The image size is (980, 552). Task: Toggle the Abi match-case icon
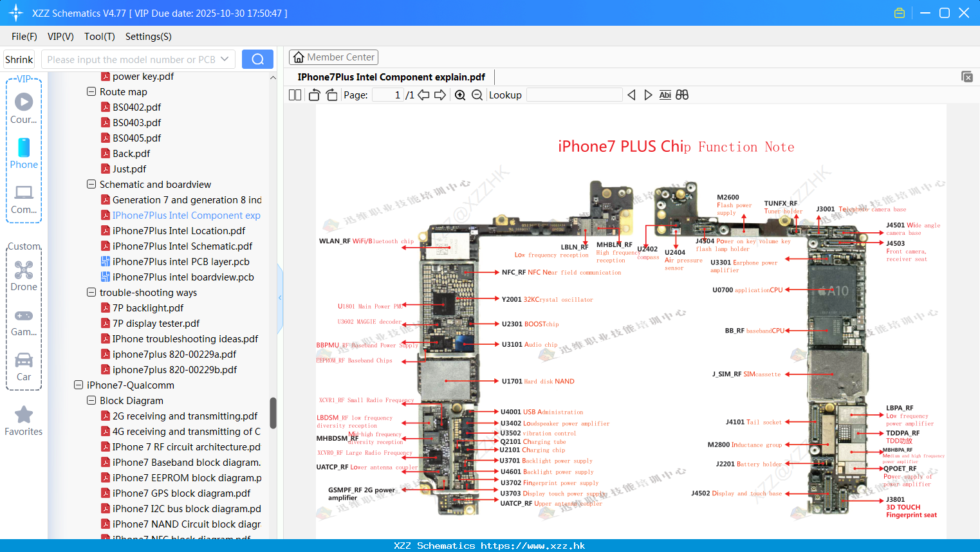[x=665, y=95]
